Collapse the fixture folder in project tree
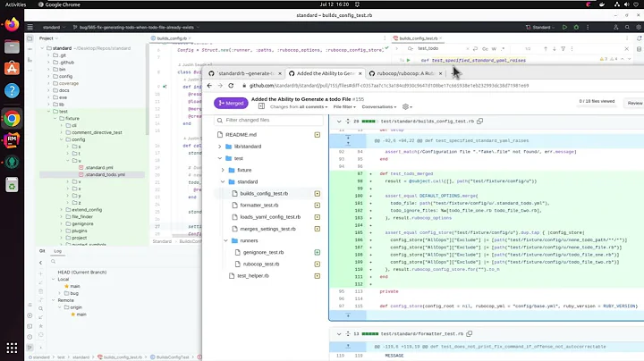This screenshot has width=644, height=361. (x=55, y=118)
